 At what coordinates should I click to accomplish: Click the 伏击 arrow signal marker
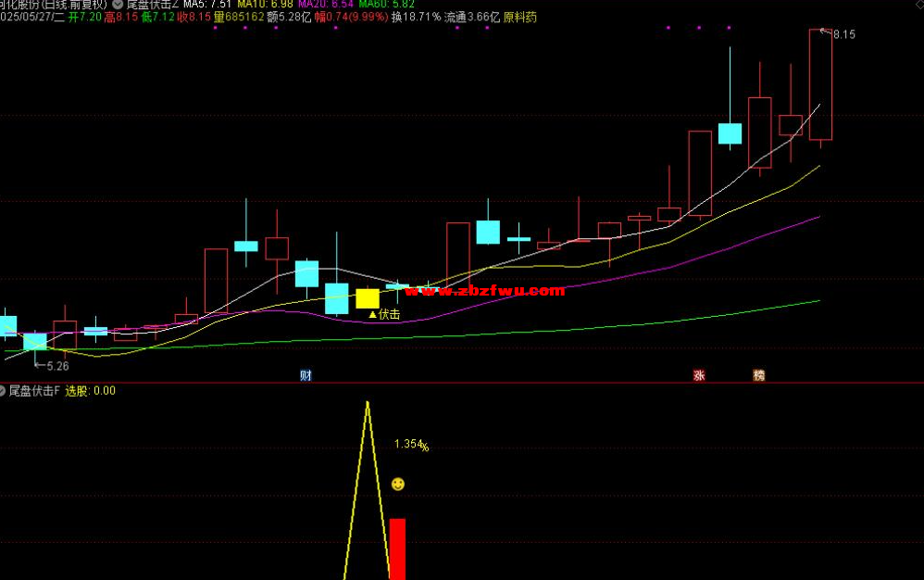pyautogui.click(x=384, y=315)
